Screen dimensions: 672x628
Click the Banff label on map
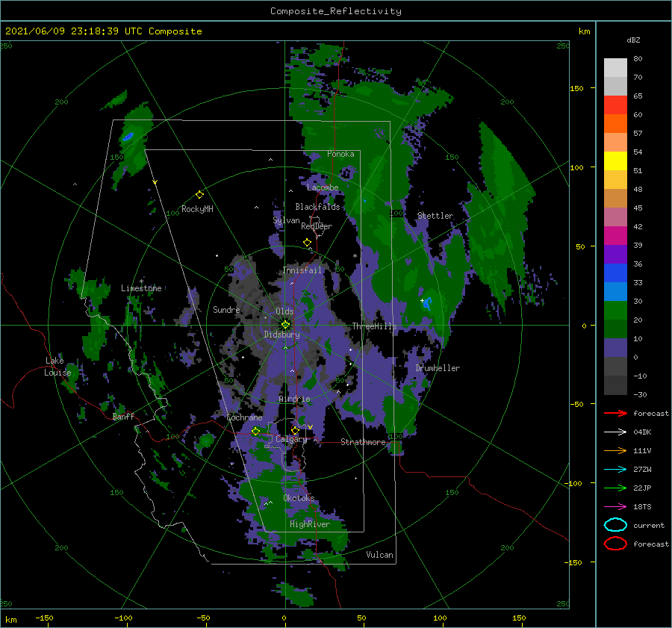(123, 416)
